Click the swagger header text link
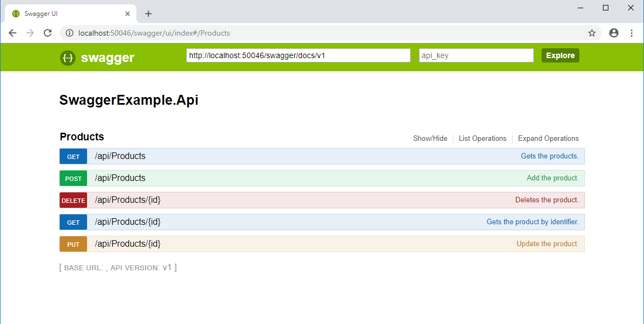The width and height of the screenshot is (644, 324). (x=107, y=58)
